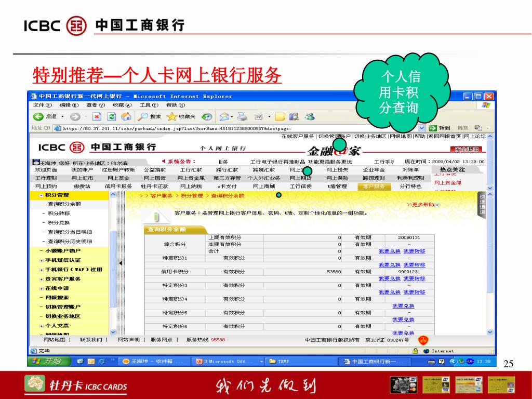Close the 更多帮助 tip with the x

click(437, 205)
